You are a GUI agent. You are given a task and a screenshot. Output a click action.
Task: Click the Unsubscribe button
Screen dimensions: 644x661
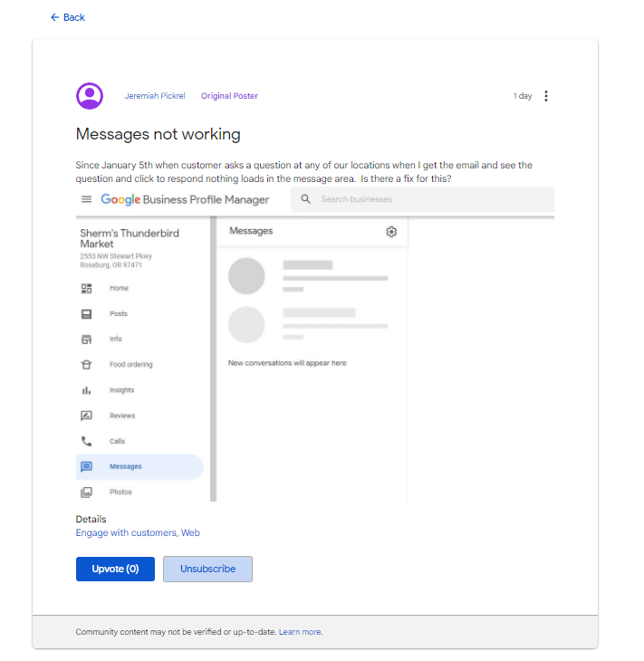point(208,570)
